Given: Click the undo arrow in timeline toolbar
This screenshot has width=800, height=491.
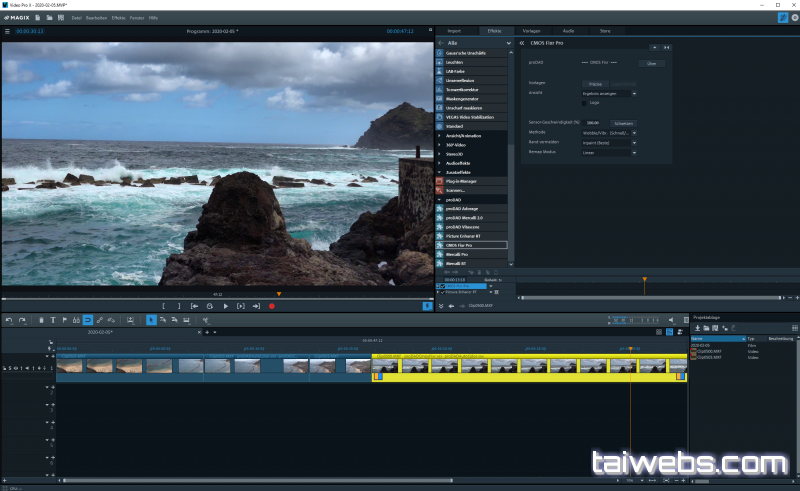Looking at the screenshot, I should [x=8, y=320].
